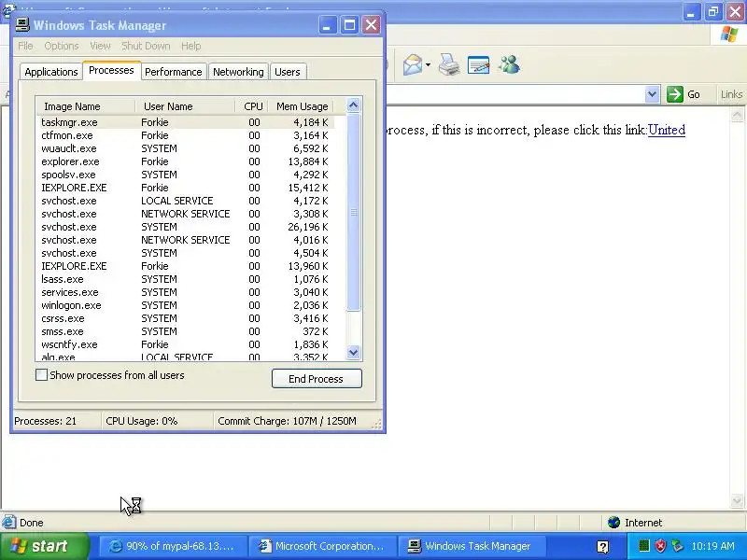
Task: Click the Print icon in IE toolbar
Action: [x=449, y=64]
